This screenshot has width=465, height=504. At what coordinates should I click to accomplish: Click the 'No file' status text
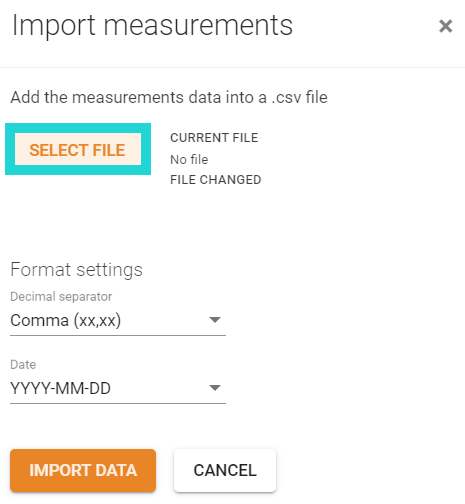(x=189, y=160)
